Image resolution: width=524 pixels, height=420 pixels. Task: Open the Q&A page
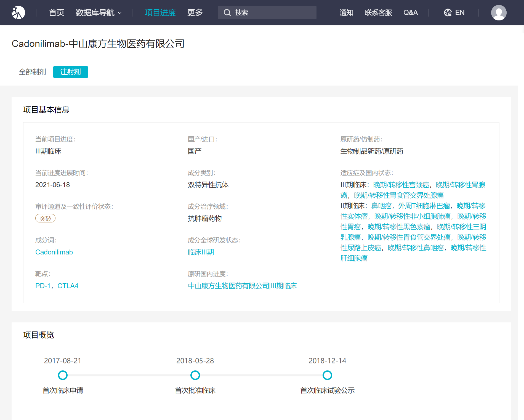tap(411, 13)
